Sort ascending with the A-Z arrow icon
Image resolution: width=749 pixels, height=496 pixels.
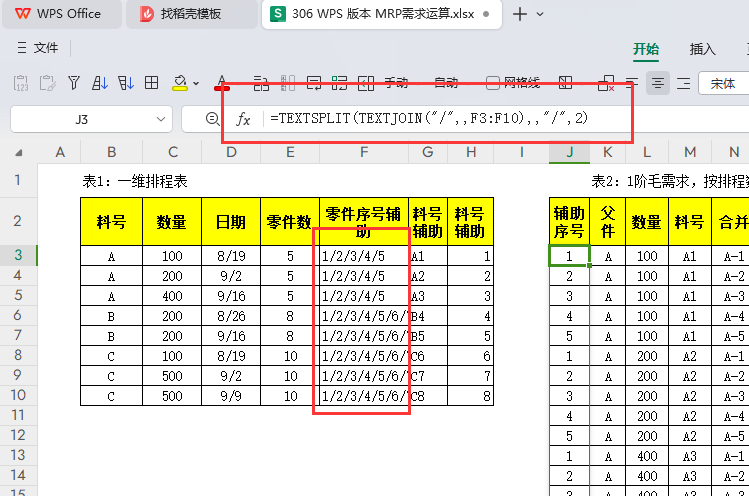(x=99, y=83)
